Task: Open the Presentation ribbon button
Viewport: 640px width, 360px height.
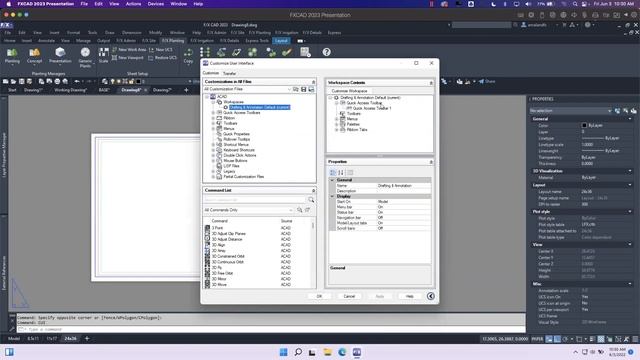Action: coord(60,56)
